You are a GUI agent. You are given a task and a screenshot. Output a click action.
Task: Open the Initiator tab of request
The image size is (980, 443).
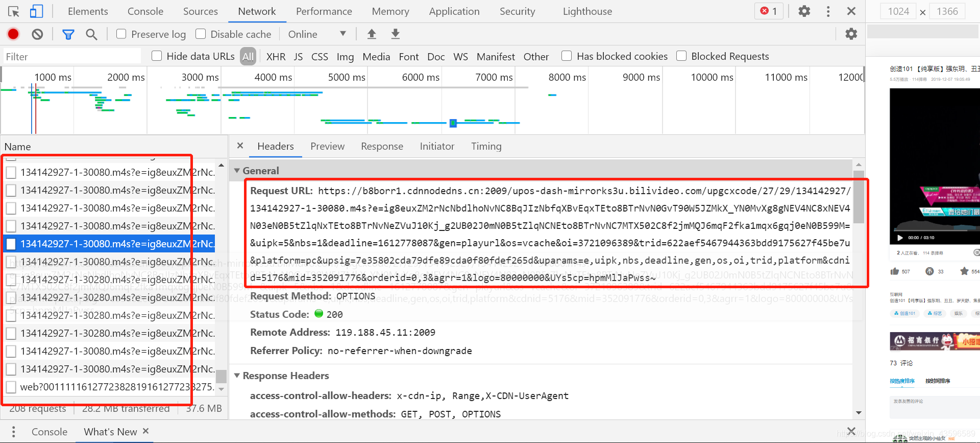point(437,146)
